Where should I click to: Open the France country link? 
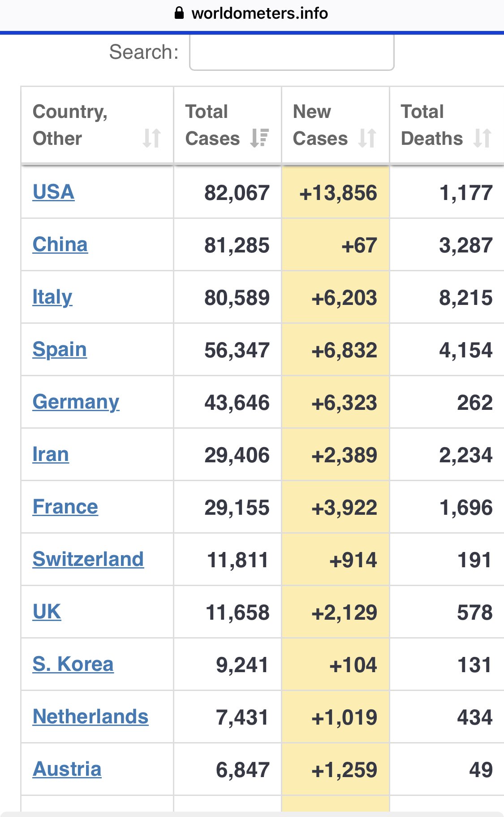pos(65,507)
